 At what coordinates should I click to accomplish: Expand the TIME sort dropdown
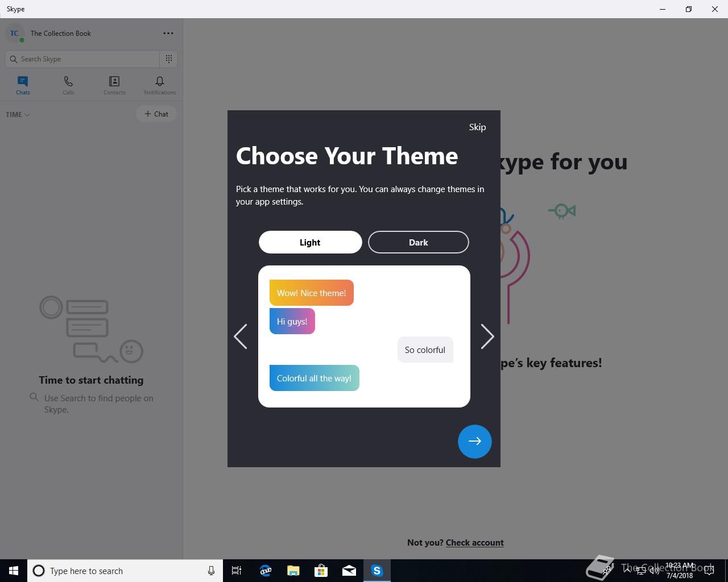tap(18, 115)
